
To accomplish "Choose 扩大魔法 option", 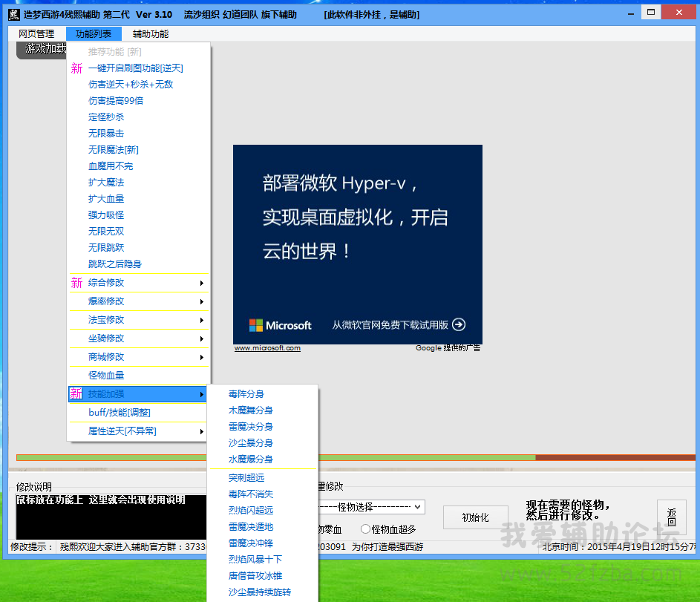I will 138,183.
